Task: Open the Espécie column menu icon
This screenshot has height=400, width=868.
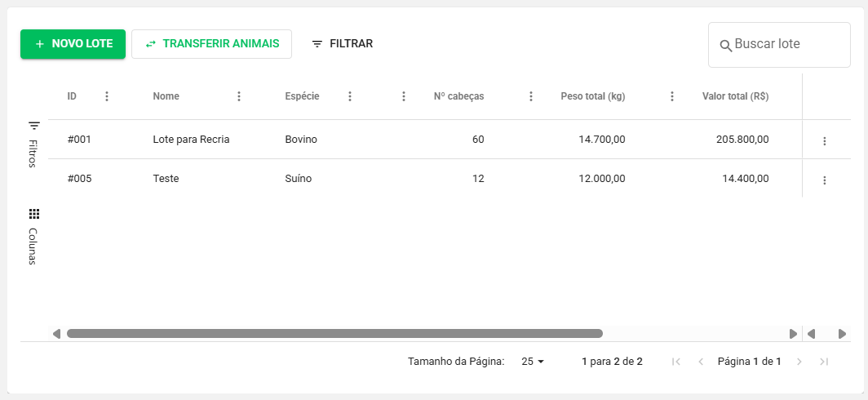Action: click(350, 96)
